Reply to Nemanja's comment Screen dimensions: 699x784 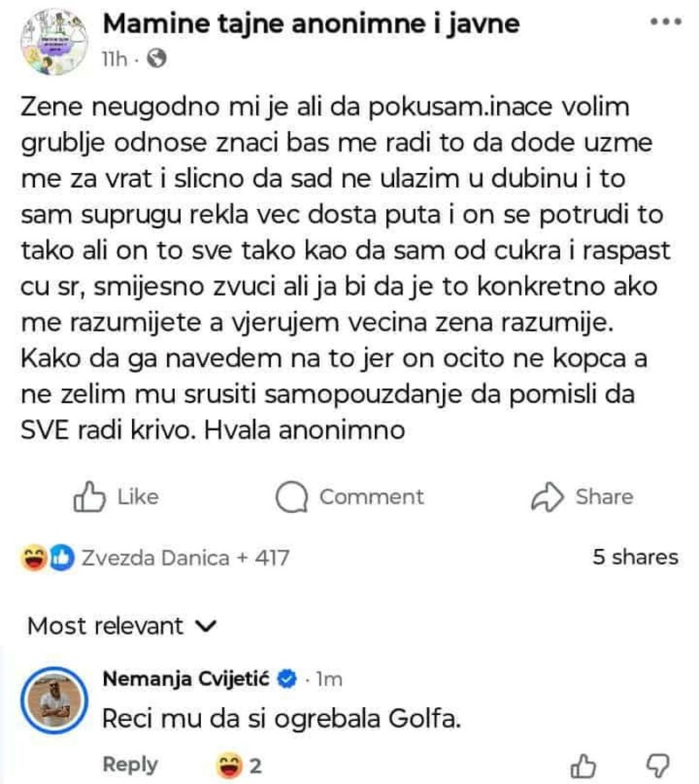coord(130,764)
